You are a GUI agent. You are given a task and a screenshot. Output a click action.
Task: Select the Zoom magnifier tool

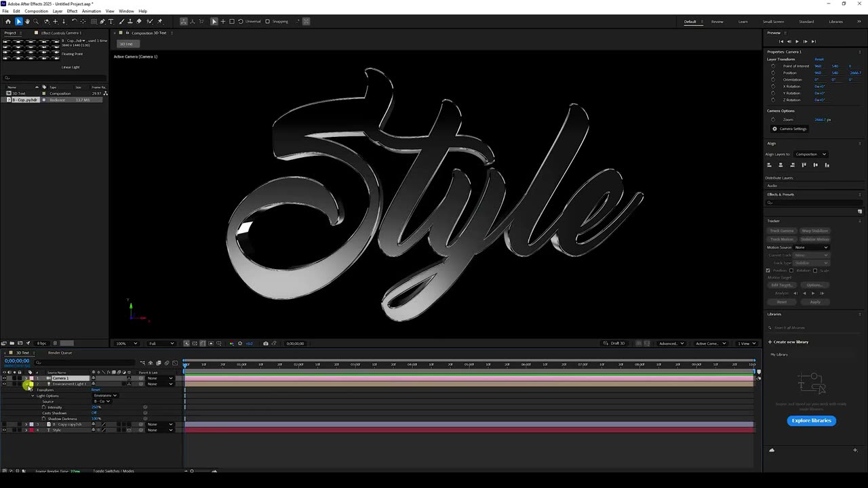36,21
